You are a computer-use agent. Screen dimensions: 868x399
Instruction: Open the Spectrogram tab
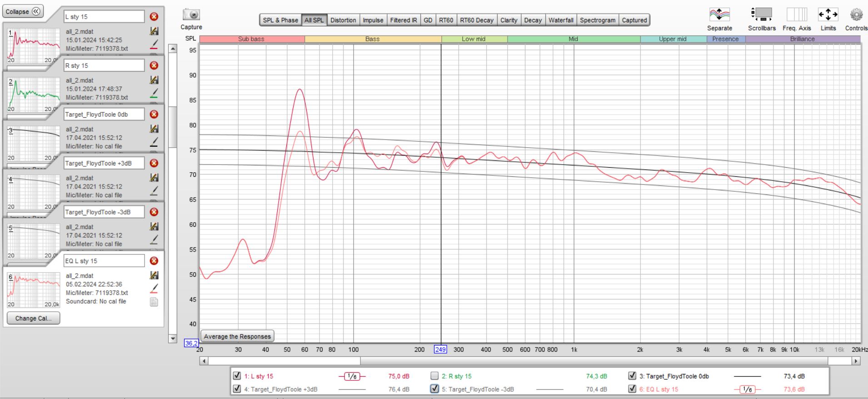tap(598, 20)
